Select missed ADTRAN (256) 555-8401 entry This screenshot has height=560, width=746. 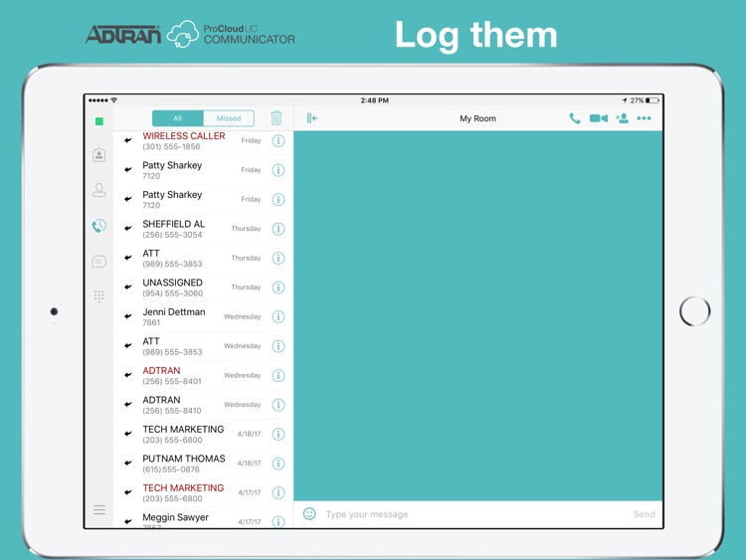click(203, 375)
